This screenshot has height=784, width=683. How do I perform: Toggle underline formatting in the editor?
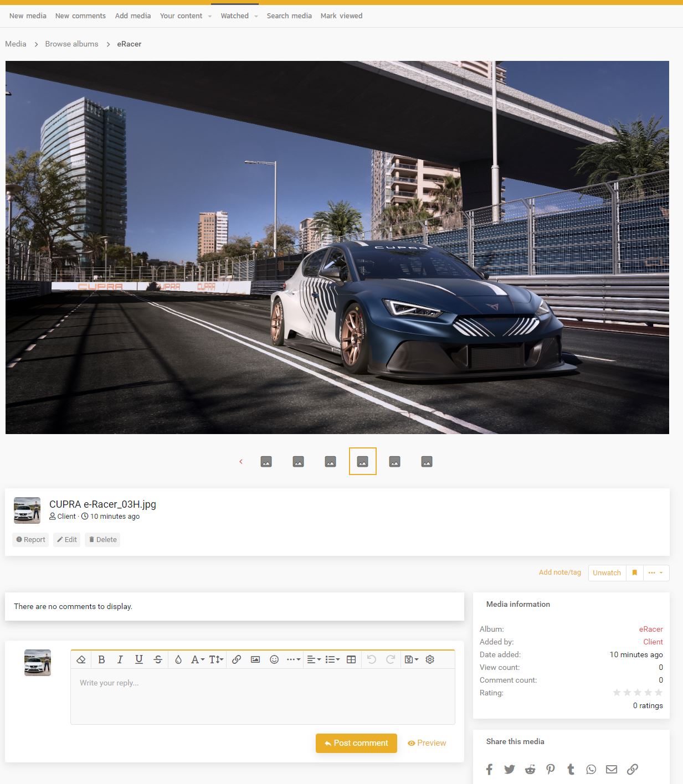[x=139, y=659]
